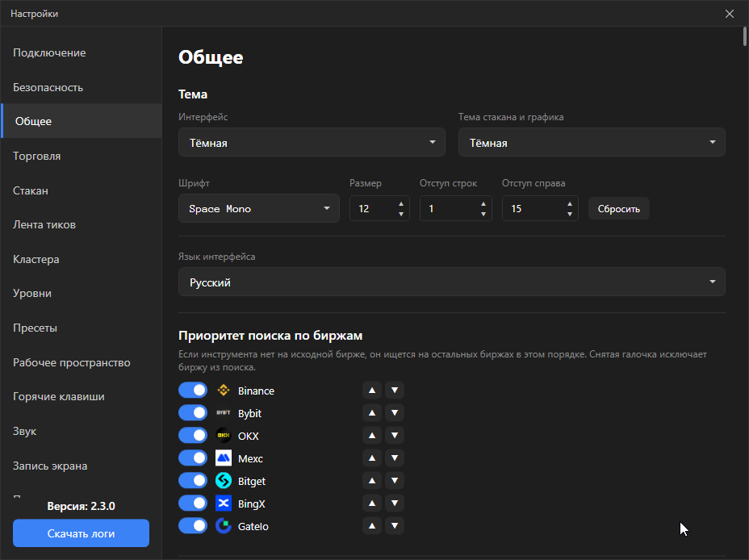Disable the Bitget toggle switch
The height and width of the screenshot is (560, 749).
click(x=193, y=481)
